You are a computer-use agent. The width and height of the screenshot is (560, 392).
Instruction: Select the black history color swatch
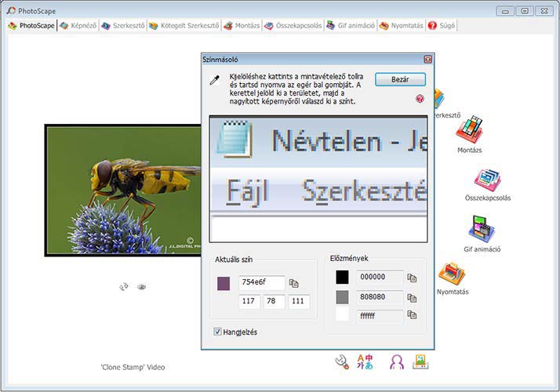tap(342, 278)
